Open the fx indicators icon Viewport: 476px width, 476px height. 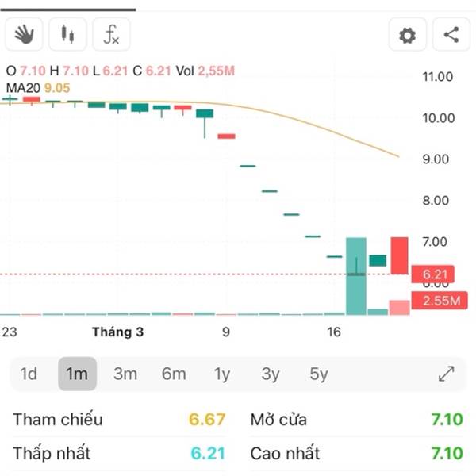(111, 35)
